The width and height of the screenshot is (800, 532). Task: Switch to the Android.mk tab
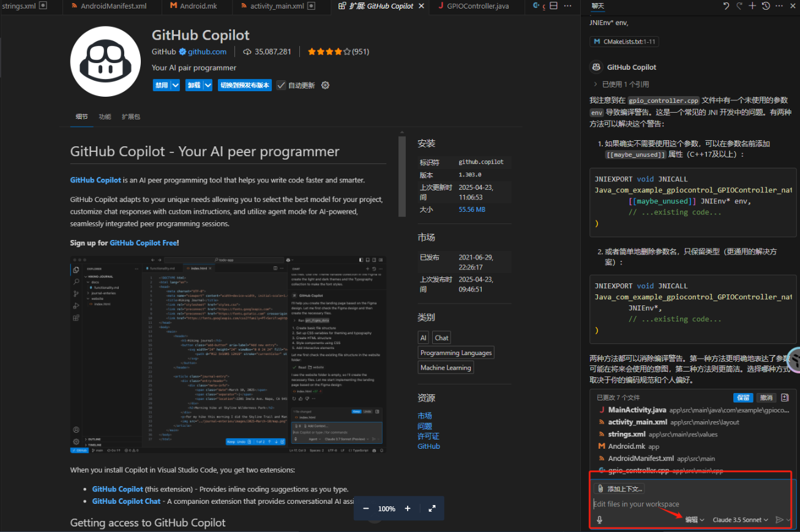(198, 6)
